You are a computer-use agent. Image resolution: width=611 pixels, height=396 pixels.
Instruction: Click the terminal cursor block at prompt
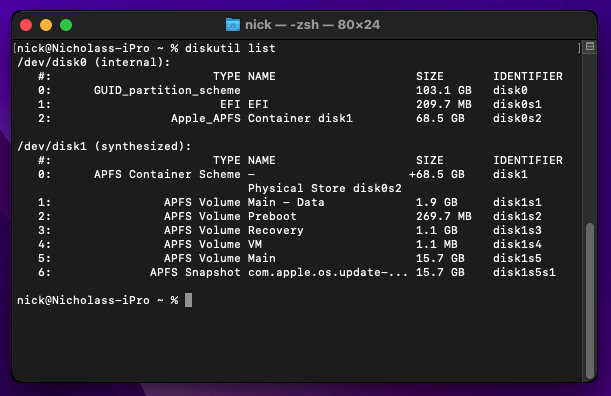[x=188, y=300]
